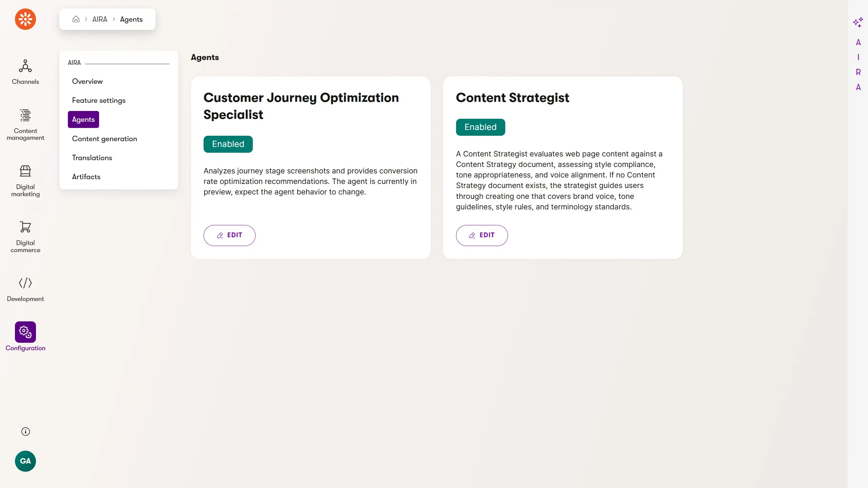
Task: Open the Artifacts menu item
Action: [86, 177]
